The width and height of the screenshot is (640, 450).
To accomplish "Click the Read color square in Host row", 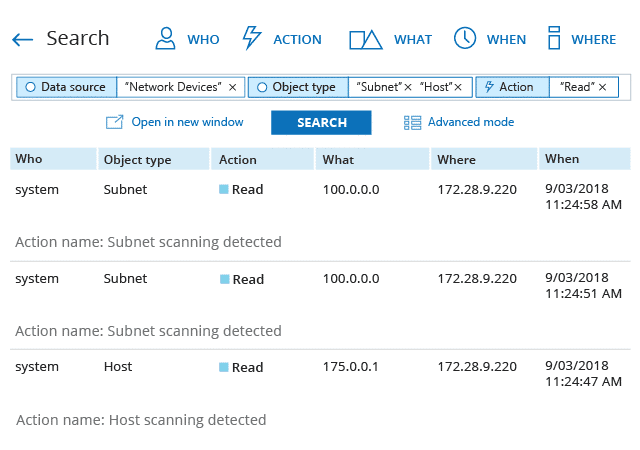I will tap(224, 367).
